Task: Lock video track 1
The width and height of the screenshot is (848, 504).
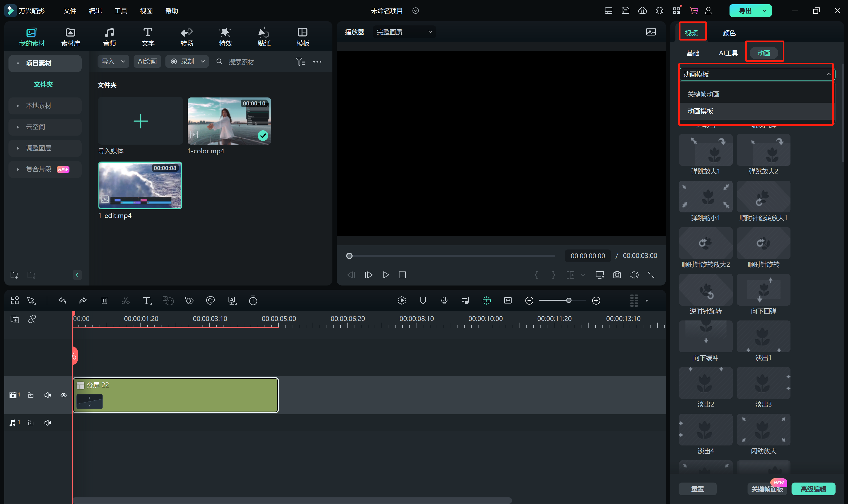Action: coord(30,395)
